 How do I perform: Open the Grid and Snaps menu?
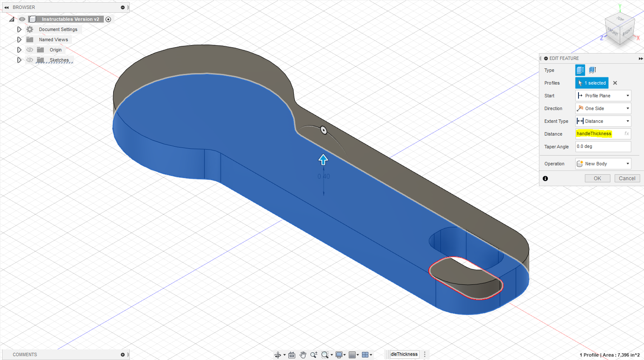point(352,354)
